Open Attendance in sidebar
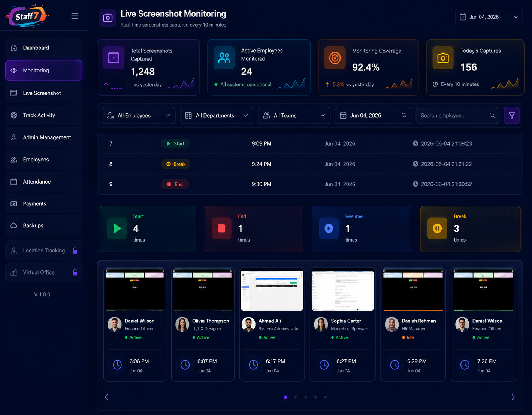This screenshot has width=532, height=415. (44, 182)
